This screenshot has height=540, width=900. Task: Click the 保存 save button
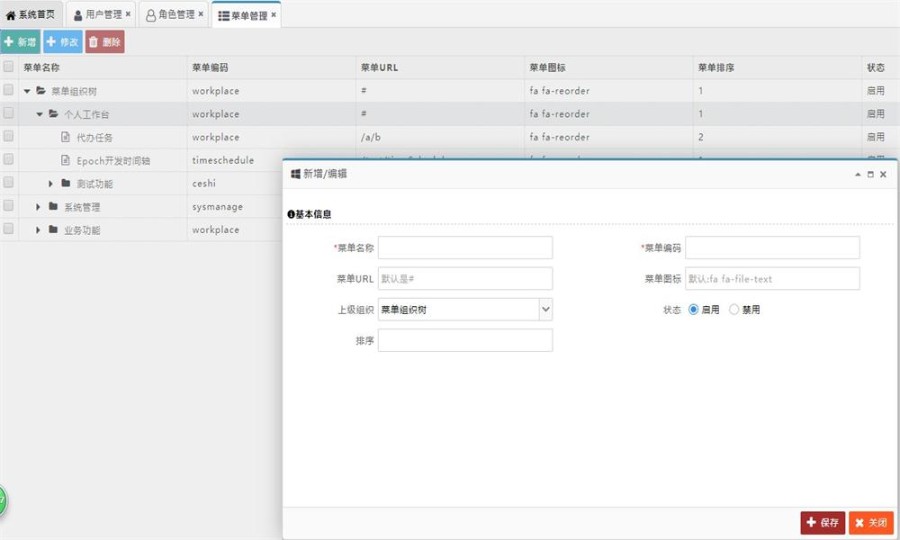click(822, 522)
